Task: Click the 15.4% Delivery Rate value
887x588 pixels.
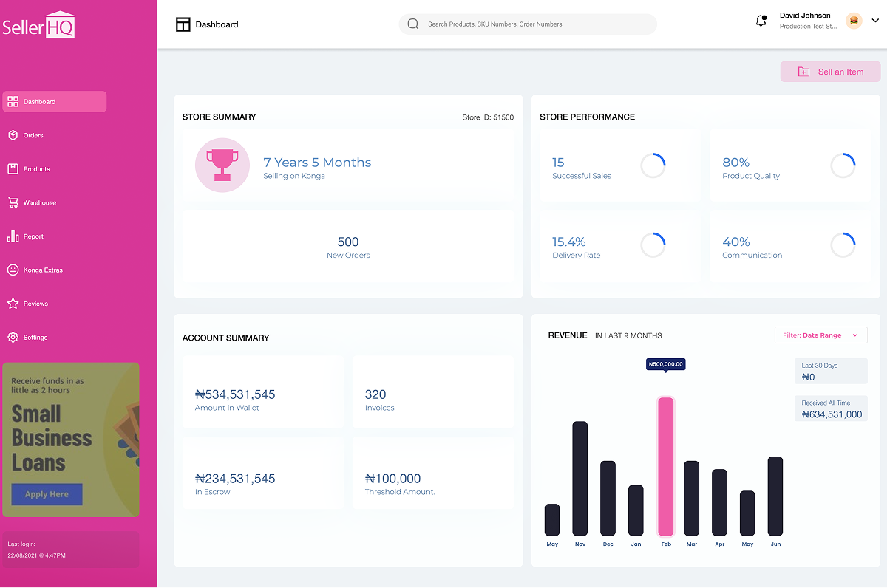Action: point(569,242)
